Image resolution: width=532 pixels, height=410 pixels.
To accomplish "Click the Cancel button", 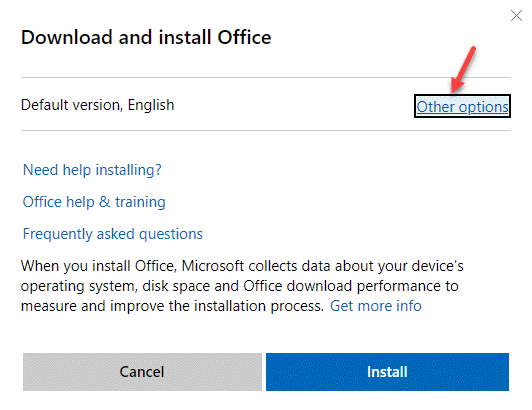I will (x=142, y=372).
